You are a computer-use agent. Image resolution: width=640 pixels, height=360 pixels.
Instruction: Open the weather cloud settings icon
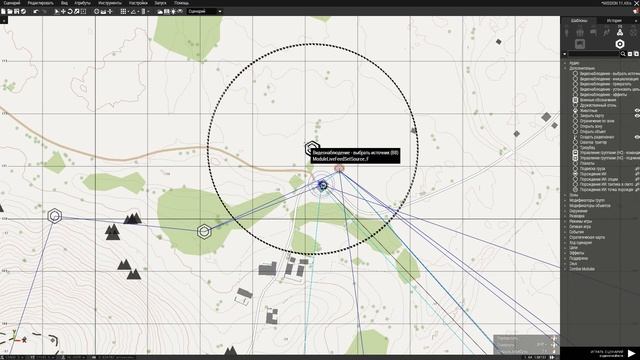(x=160, y=11)
